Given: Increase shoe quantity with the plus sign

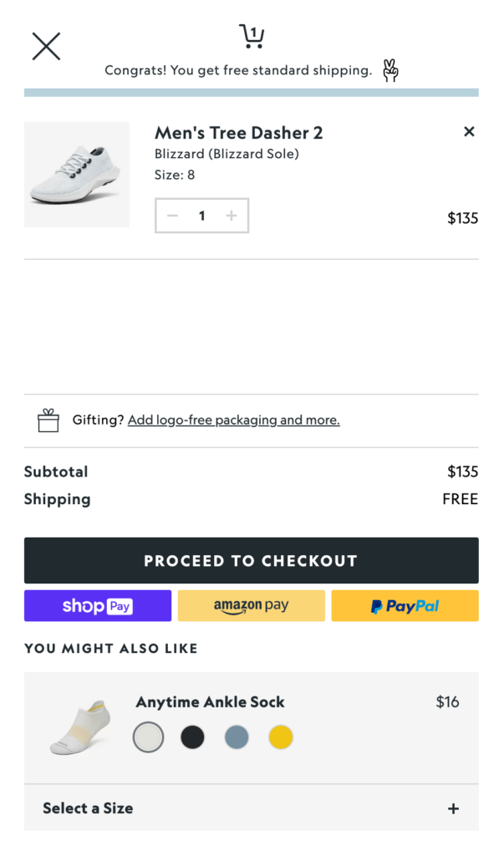Looking at the screenshot, I should pyautogui.click(x=232, y=216).
